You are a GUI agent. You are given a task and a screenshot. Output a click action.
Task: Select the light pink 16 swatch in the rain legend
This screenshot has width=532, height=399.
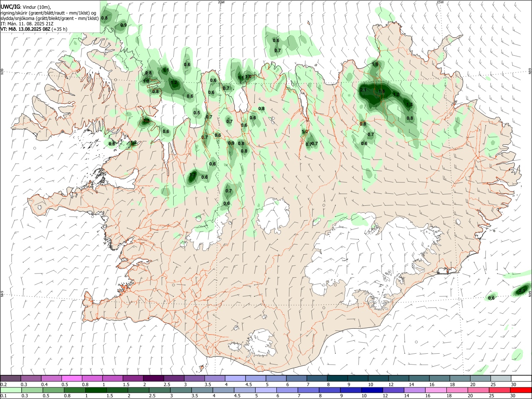point(436,390)
